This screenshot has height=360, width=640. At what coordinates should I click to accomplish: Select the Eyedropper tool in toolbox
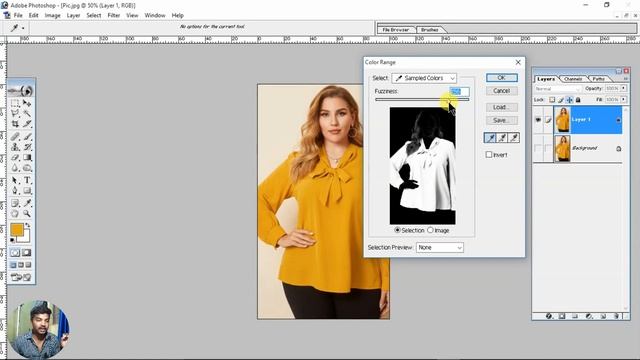click(27, 203)
